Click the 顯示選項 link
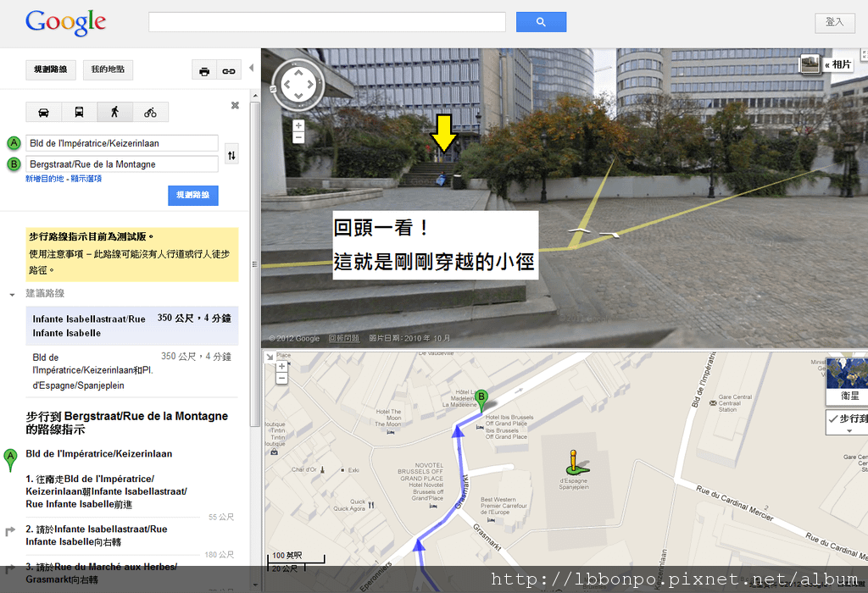Image resolution: width=868 pixels, height=593 pixels. (x=86, y=179)
